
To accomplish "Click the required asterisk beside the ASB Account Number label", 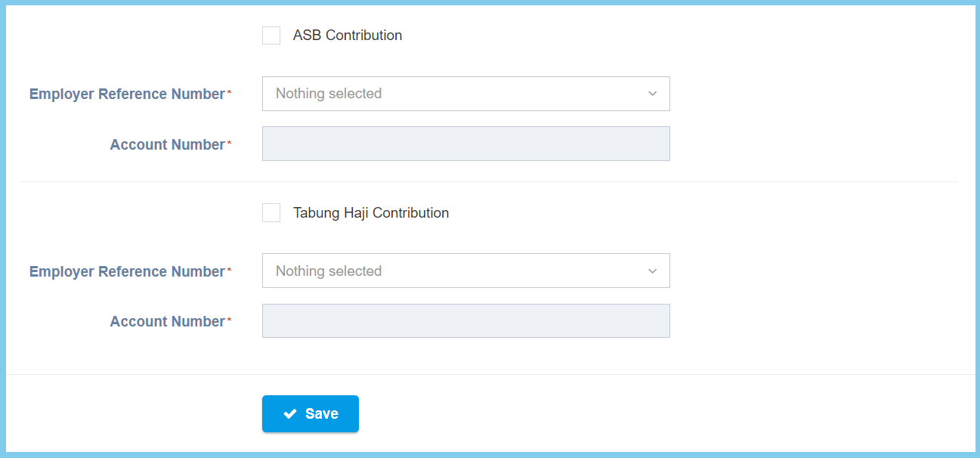I will click(230, 144).
